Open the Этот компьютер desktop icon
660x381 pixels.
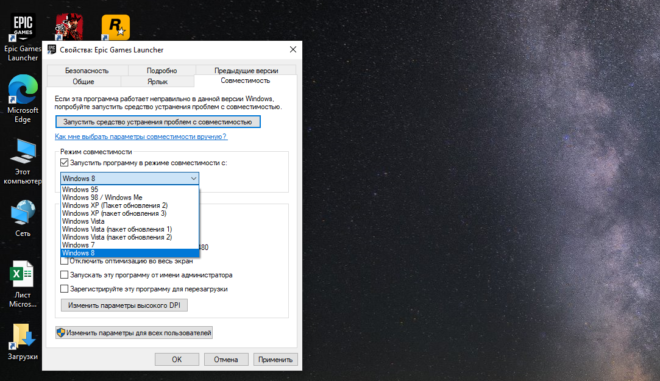pos(23,161)
